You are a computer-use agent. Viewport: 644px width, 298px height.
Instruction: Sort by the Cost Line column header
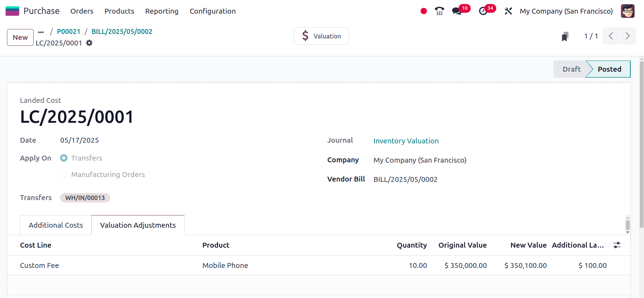click(36, 245)
